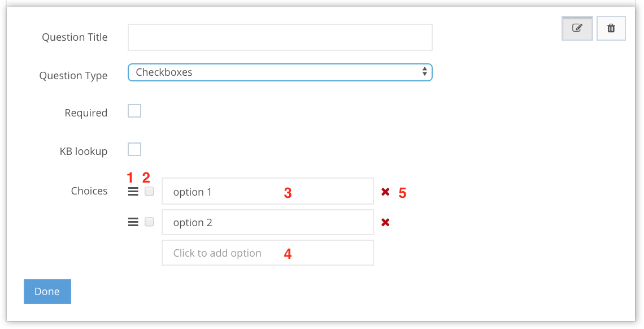
Task: Remove option 2 with the red X
Action: (385, 222)
